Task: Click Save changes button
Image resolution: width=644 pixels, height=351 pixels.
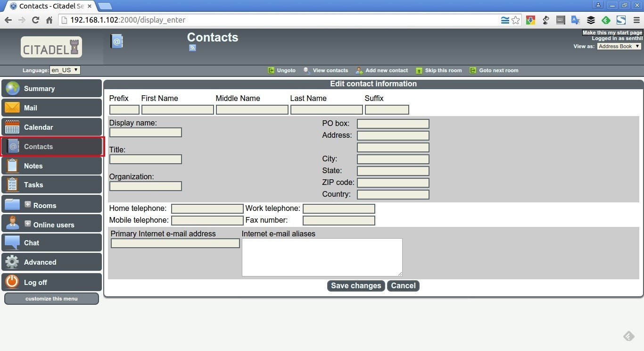Action: pyautogui.click(x=356, y=285)
